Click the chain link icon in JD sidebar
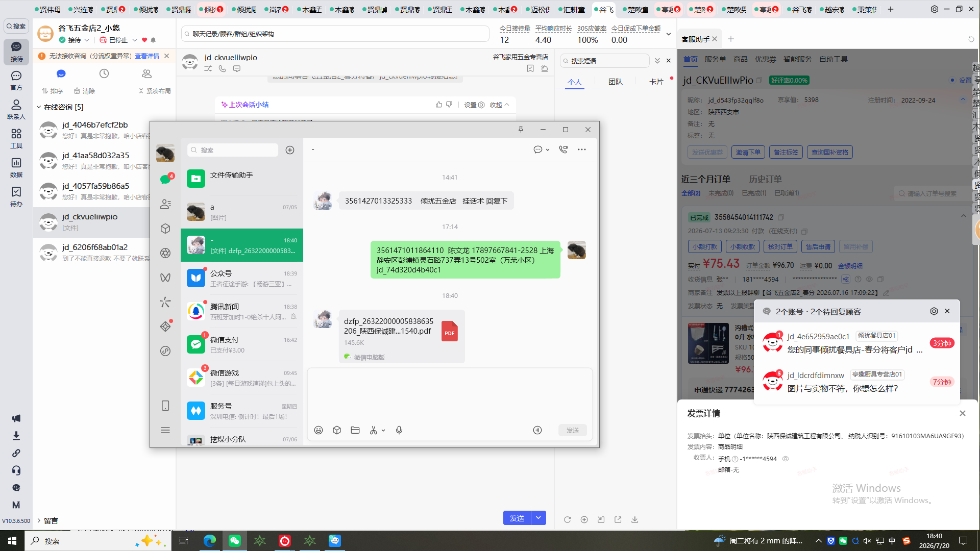Image resolution: width=980 pixels, height=551 pixels. point(16,453)
